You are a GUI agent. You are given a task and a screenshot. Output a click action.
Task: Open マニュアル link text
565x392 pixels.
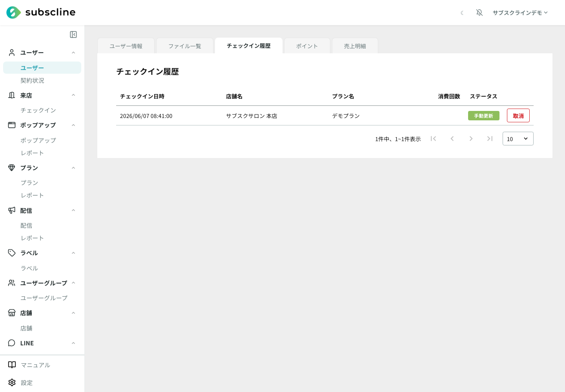[35, 365]
